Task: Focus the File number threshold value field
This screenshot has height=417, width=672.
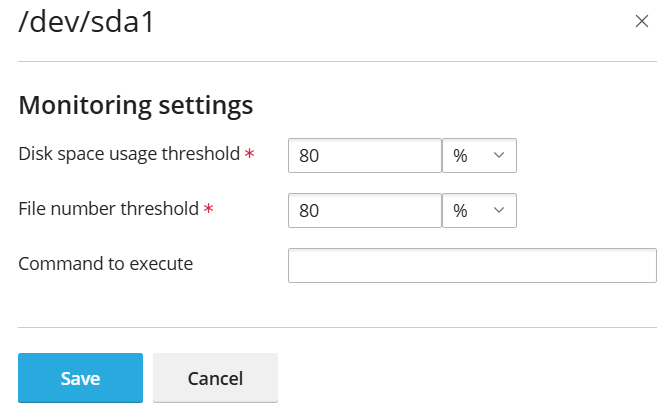Action: pos(365,210)
